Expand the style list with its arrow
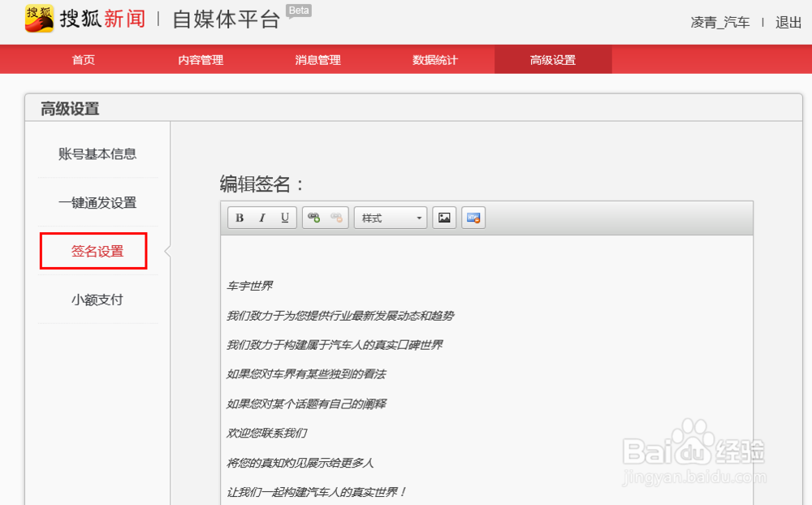The image size is (812, 505). tap(419, 217)
